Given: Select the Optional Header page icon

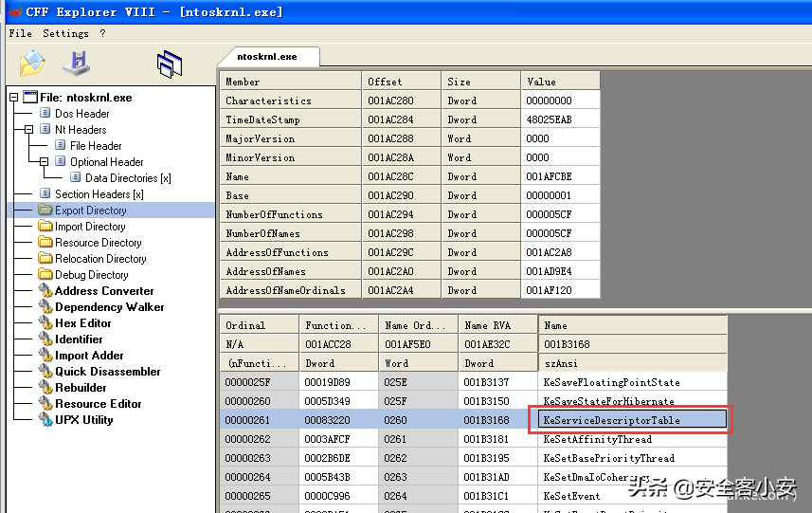Looking at the screenshot, I should pyautogui.click(x=61, y=161).
